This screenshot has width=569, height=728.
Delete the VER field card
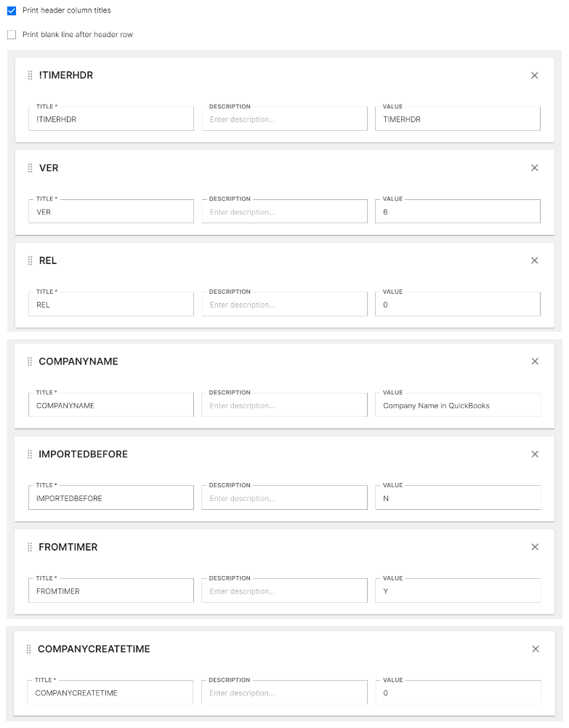tap(535, 168)
